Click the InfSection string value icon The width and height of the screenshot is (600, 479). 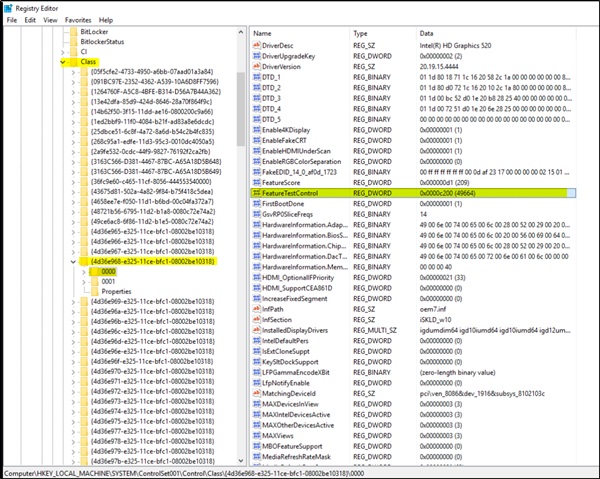256,320
